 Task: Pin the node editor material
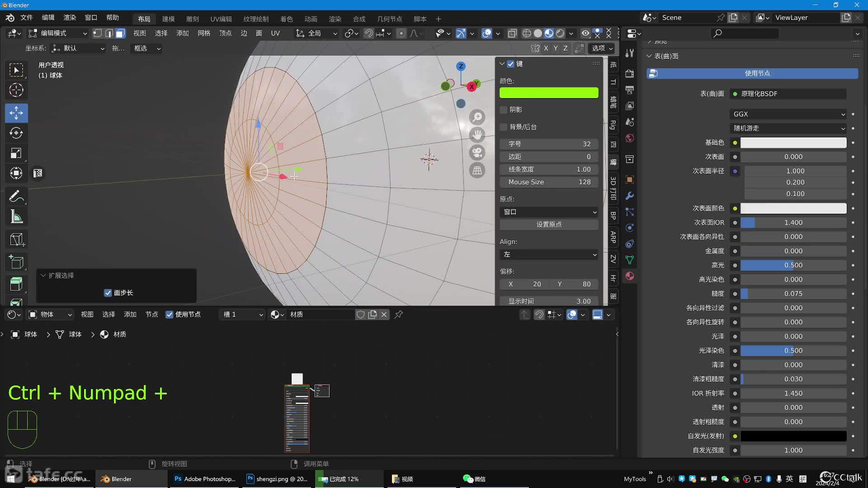[x=398, y=314]
